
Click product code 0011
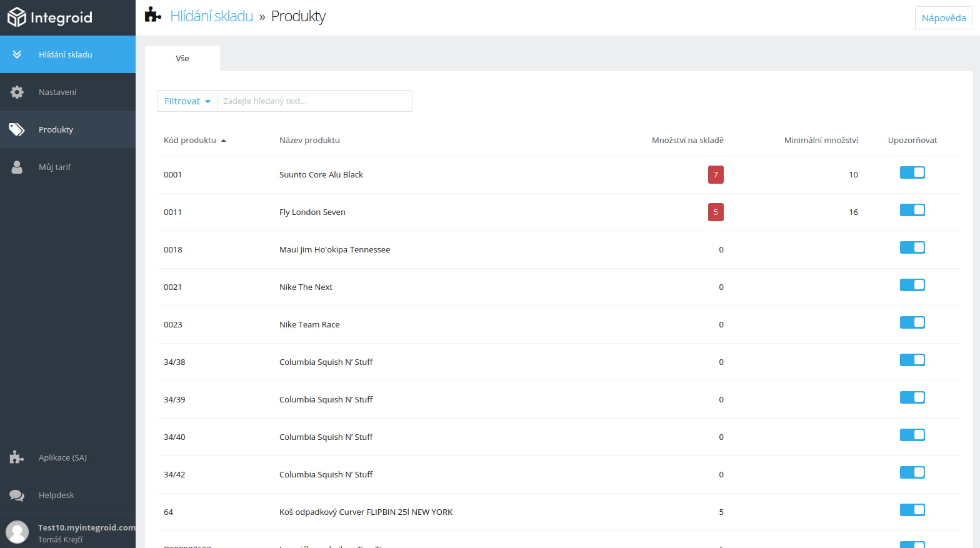point(172,212)
